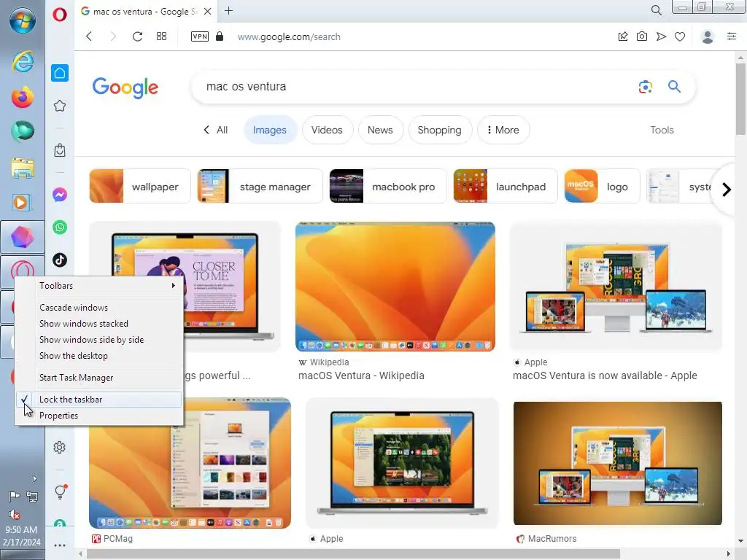Open a new tab with plus button
This screenshot has width=747, height=560.
pos(228,10)
